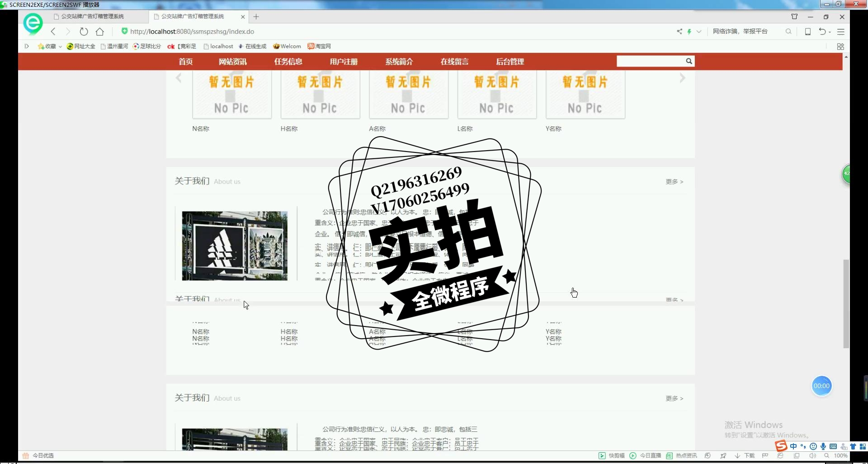Click the site search magnifier button

689,61
